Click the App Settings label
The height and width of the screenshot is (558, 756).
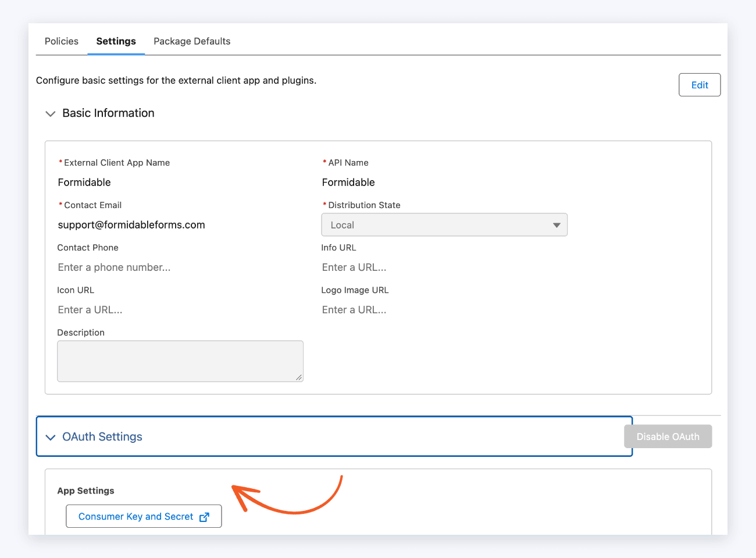(x=85, y=491)
